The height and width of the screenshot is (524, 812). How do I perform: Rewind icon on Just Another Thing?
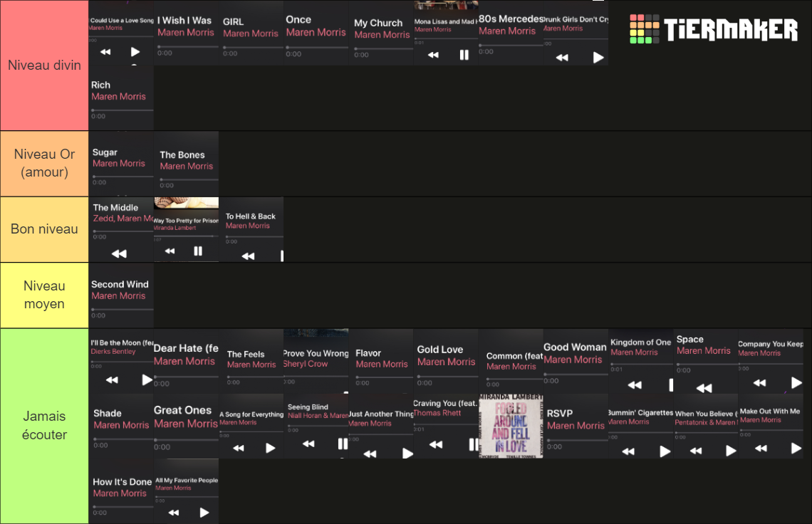[x=370, y=454]
